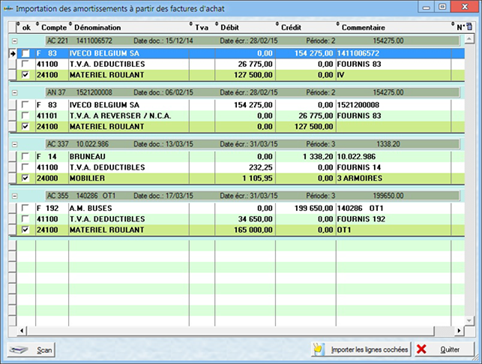Click the FOURNIS 192 comment cell
This screenshot has width=482, height=364.
tap(394, 219)
